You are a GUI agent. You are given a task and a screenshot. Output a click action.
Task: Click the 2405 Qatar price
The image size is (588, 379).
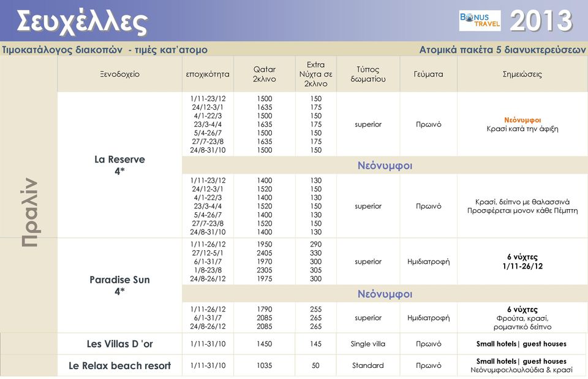pyautogui.click(x=265, y=253)
